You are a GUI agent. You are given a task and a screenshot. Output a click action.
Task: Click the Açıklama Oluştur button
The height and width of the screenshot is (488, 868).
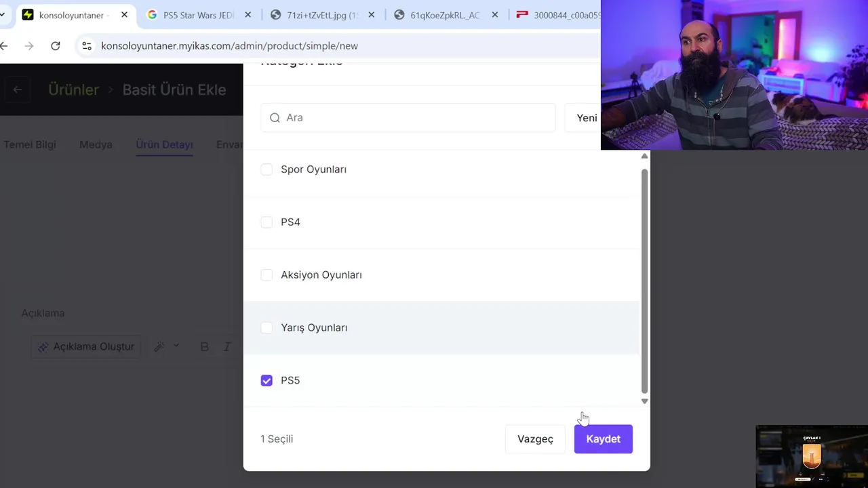click(x=86, y=346)
